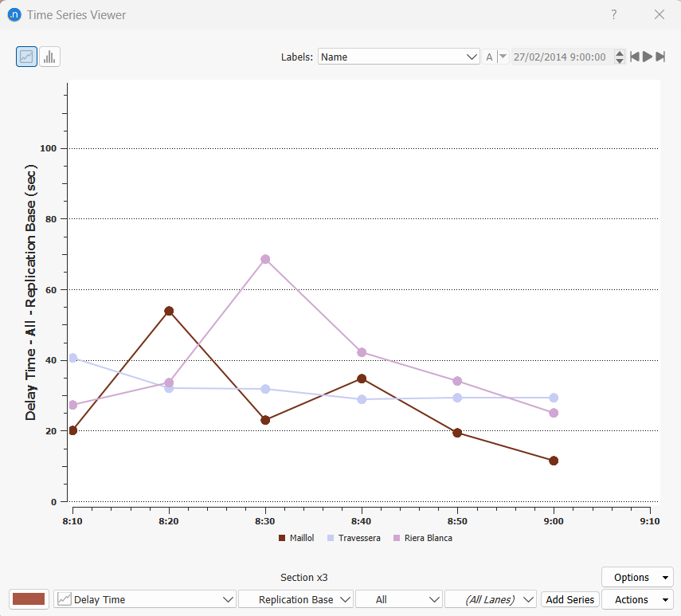
Task: Click the date time field 27/02/2014
Action: pos(559,57)
